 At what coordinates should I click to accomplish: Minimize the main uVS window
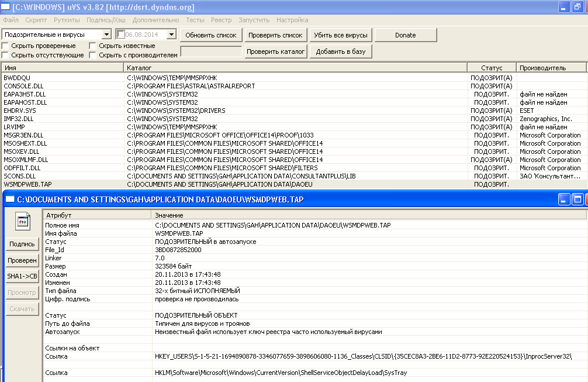[x=564, y=7]
